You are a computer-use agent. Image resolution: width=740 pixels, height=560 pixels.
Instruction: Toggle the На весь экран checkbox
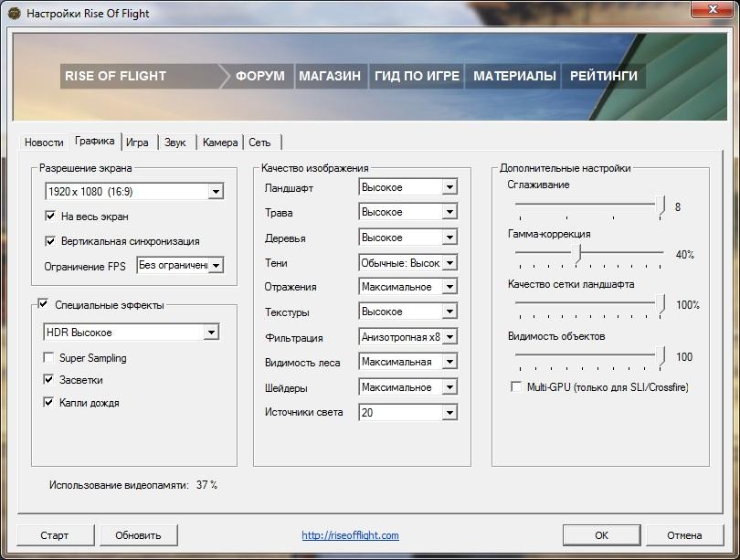click(x=50, y=217)
